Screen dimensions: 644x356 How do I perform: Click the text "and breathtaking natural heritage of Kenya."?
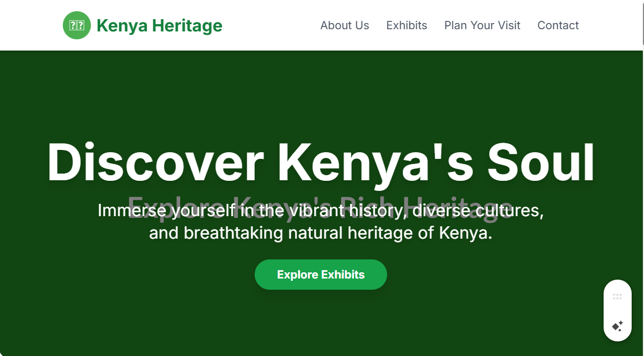(x=321, y=233)
